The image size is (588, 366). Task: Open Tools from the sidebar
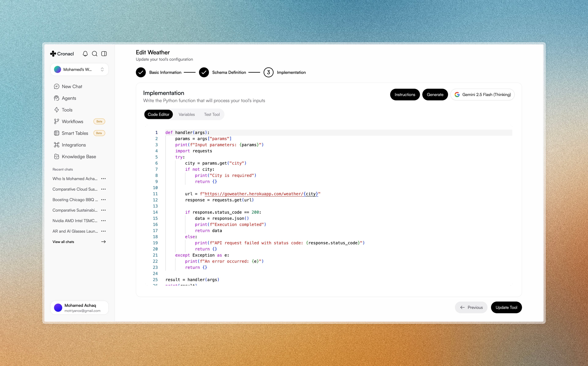tap(67, 110)
